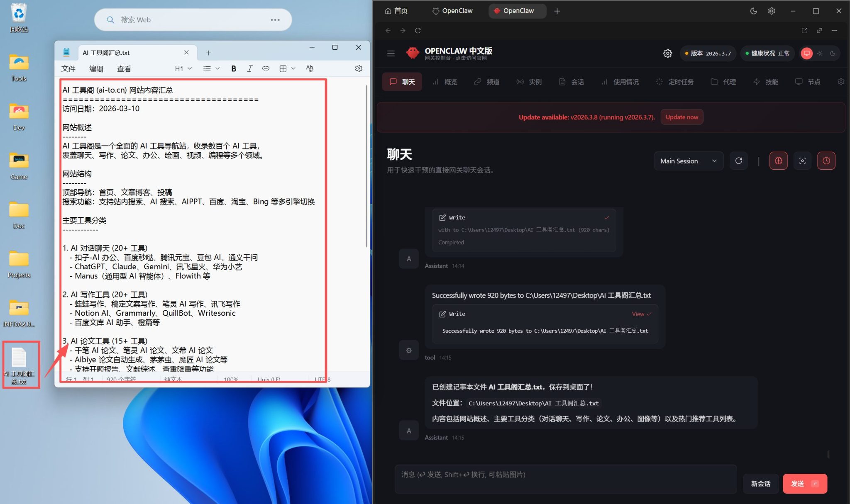Toggle the theme sun icon near health status

pos(820,53)
